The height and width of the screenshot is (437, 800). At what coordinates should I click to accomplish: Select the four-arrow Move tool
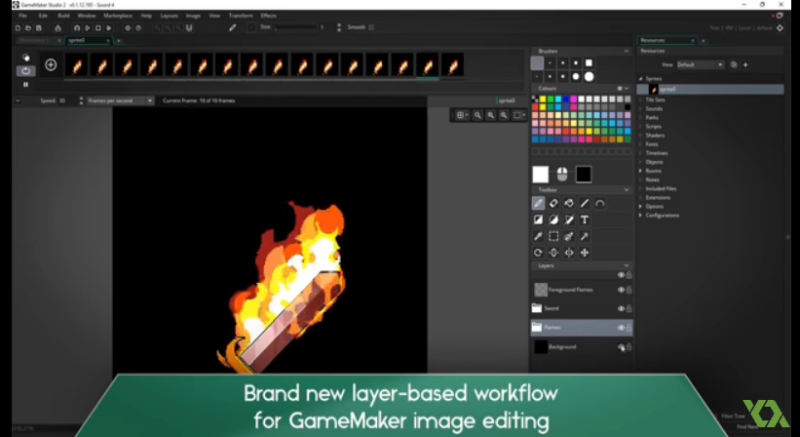pyautogui.click(x=585, y=252)
